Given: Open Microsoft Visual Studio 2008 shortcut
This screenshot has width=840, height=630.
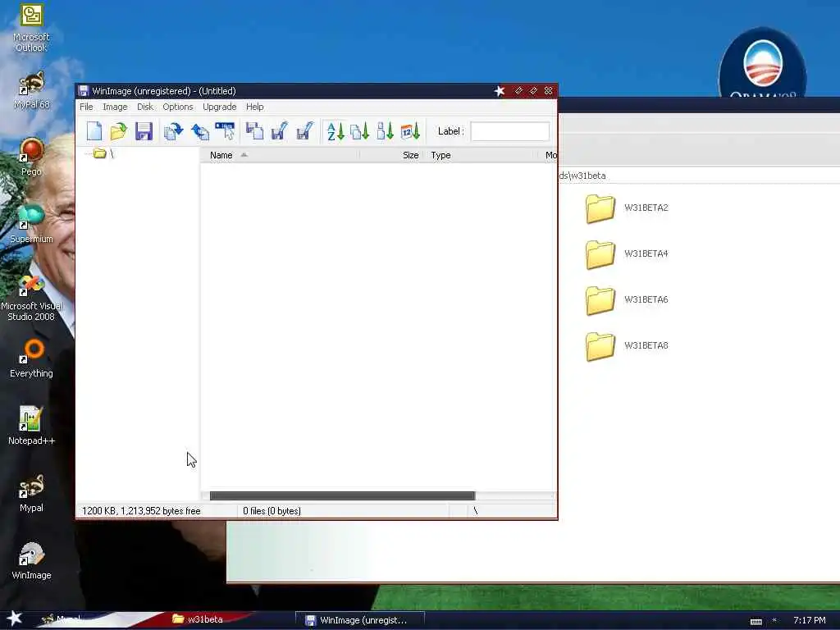Looking at the screenshot, I should coord(31,297).
